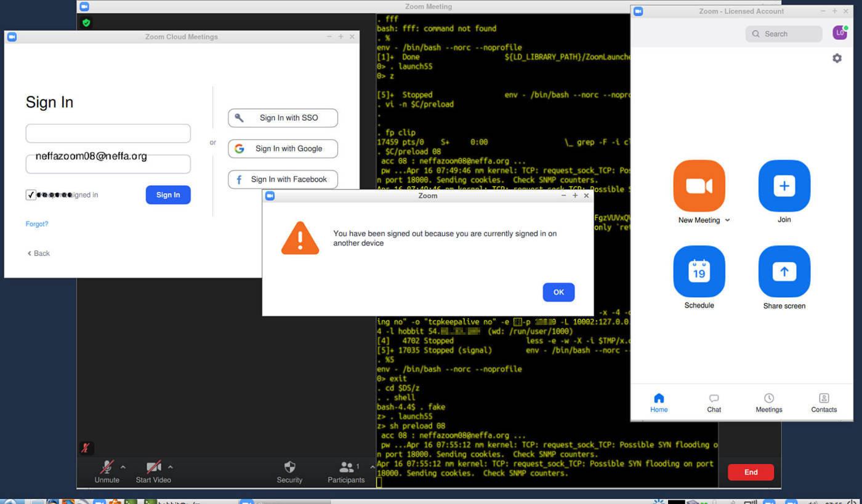Screen dimensions: 862x504
Task: Switch to the Contacts tab
Action: pyautogui.click(x=824, y=402)
